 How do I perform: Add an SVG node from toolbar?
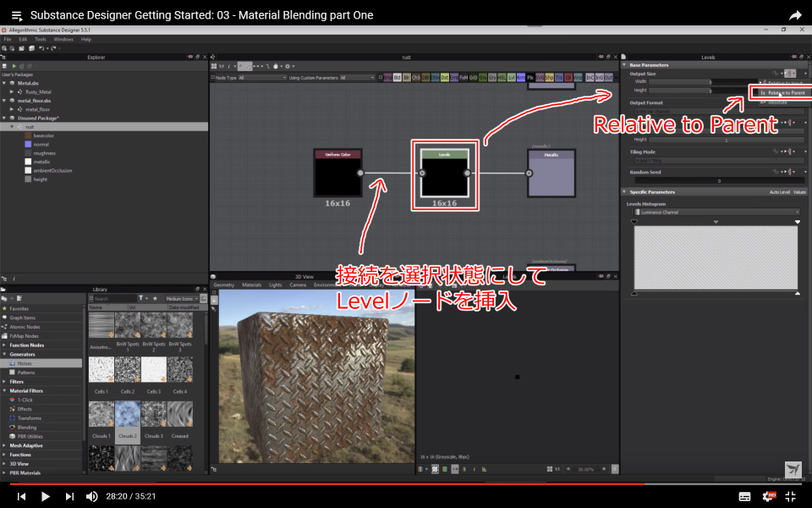(540, 78)
